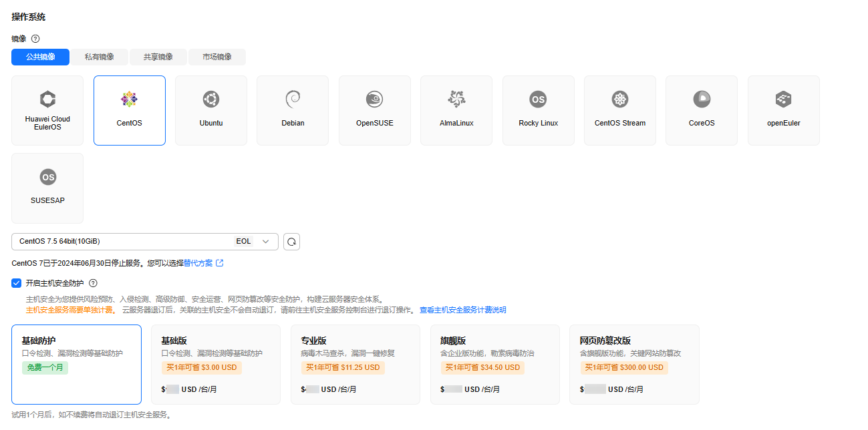Viewport: 868px width, 430px height.
Task: Pick the Ubuntu logo icon
Action: pos(211,99)
